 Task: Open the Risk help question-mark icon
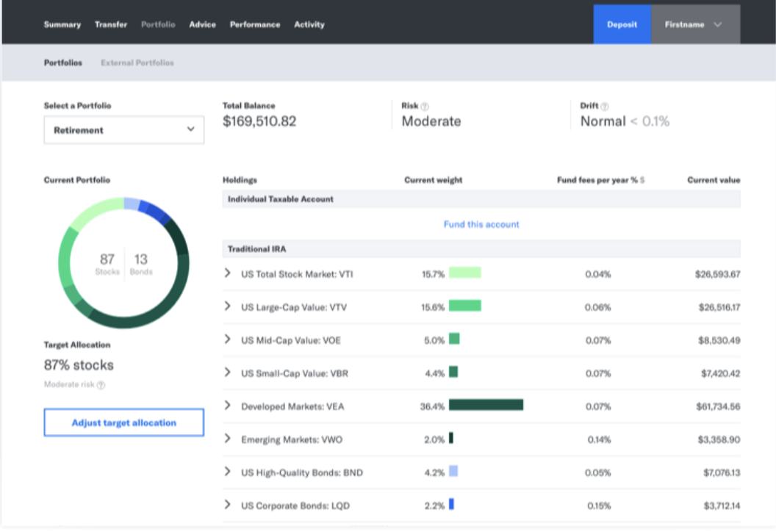pyautogui.click(x=425, y=107)
